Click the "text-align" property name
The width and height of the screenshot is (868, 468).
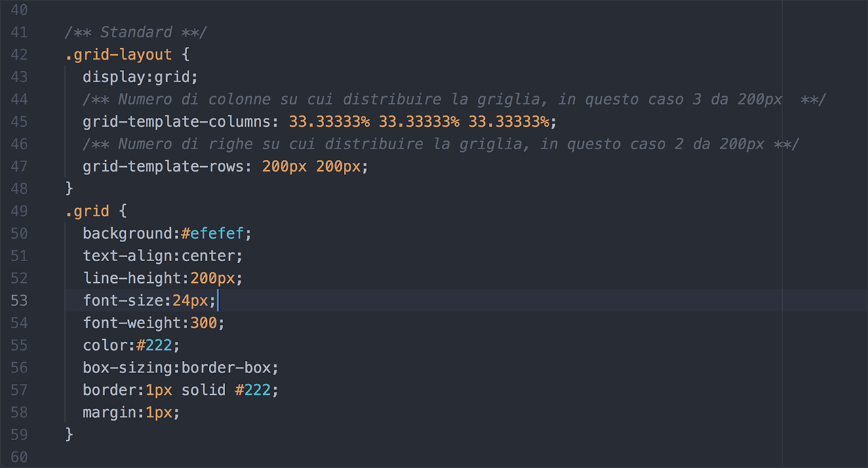pos(127,256)
